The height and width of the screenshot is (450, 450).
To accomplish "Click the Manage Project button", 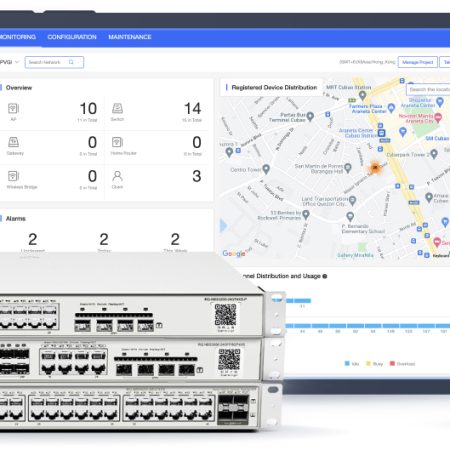I will (417, 62).
